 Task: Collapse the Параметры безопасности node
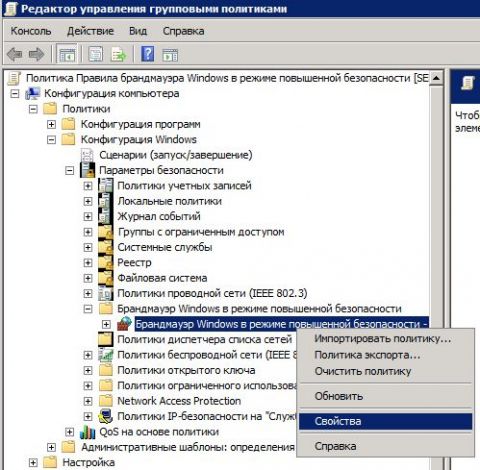pyautogui.click(x=69, y=171)
